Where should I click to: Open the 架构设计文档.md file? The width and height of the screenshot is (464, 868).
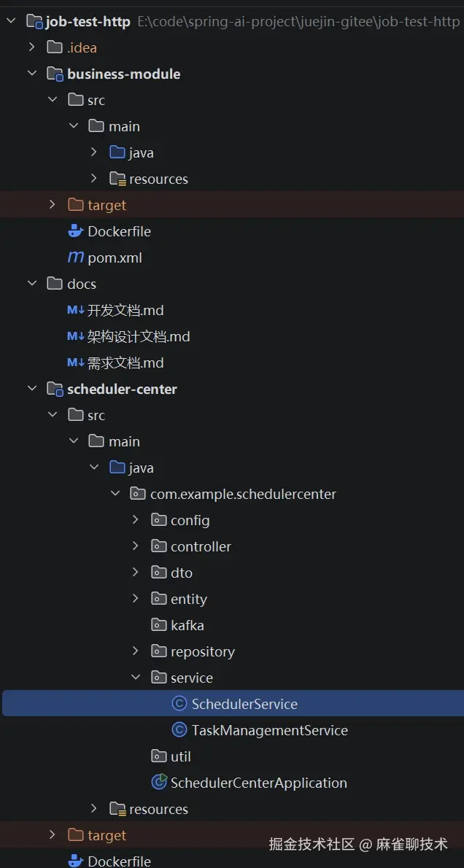pos(139,336)
